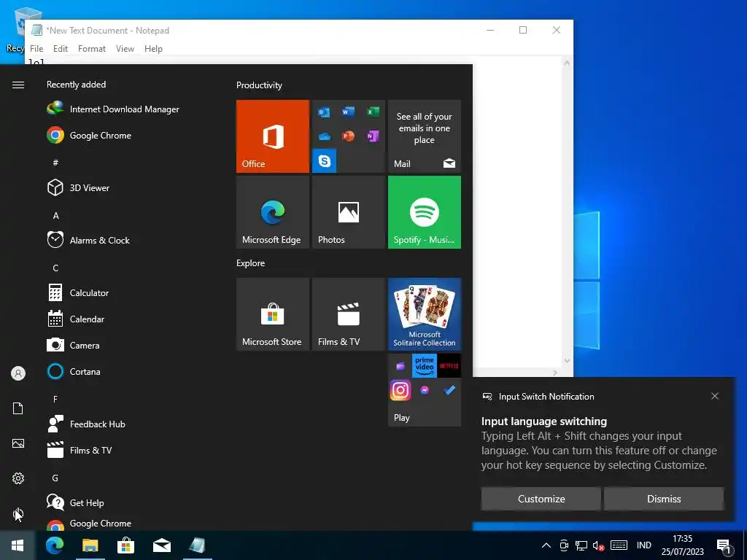Open Settings gear in Start sidebar
The image size is (747, 560).
point(18,478)
